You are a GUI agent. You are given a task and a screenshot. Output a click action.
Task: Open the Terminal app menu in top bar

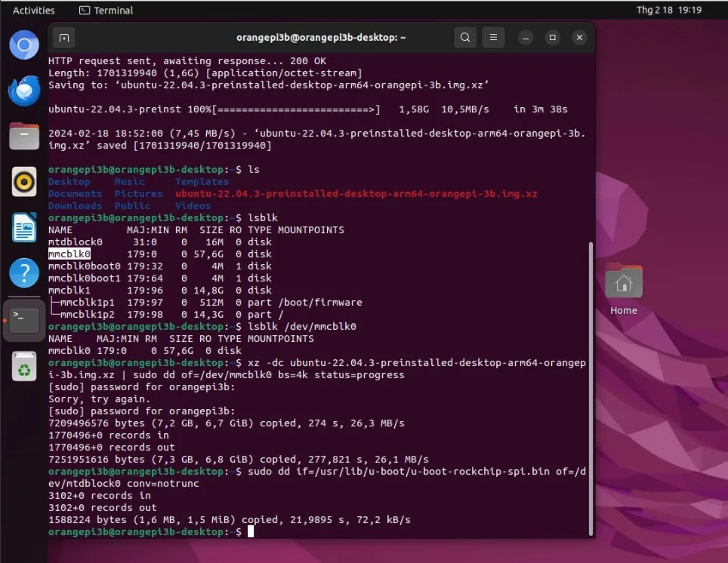click(x=106, y=11)
